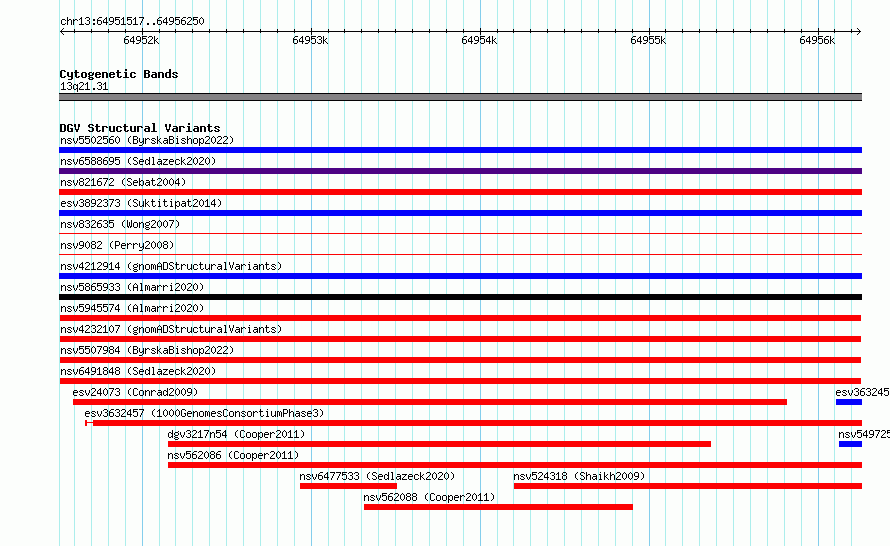Image resolution: width=890 pixels, height=546 pixels.
Task: Open dgv3217n54 (Cooper2011) label
Action: coord(236,434)
